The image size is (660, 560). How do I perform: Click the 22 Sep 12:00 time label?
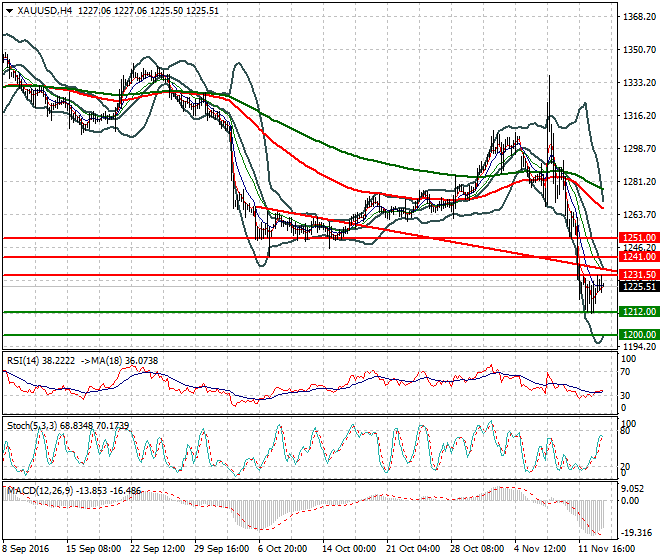pyautogui.click(x=157, y=549)
